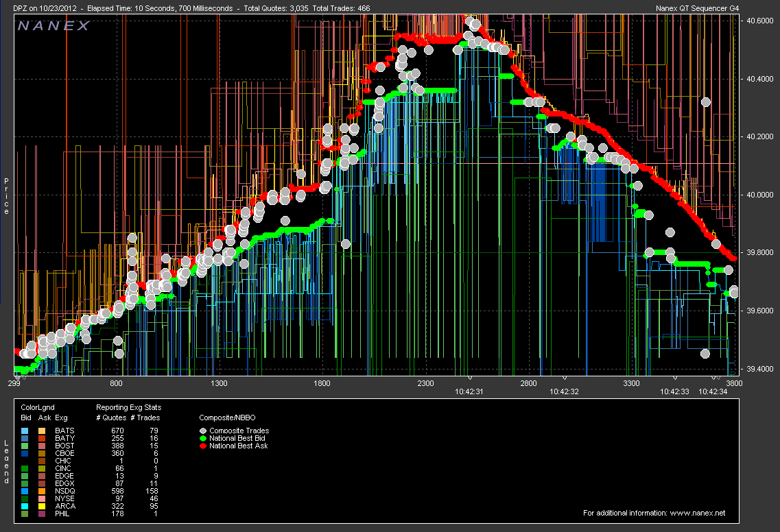The image size is (780, 532).
Task: Click the BATS exchange name in legend
Action: click(x=64, y=431)
